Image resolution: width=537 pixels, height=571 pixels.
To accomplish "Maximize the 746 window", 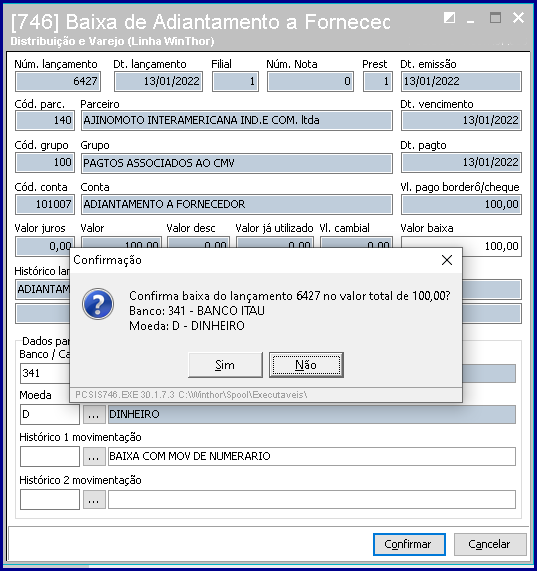I will tap(495, 17).
